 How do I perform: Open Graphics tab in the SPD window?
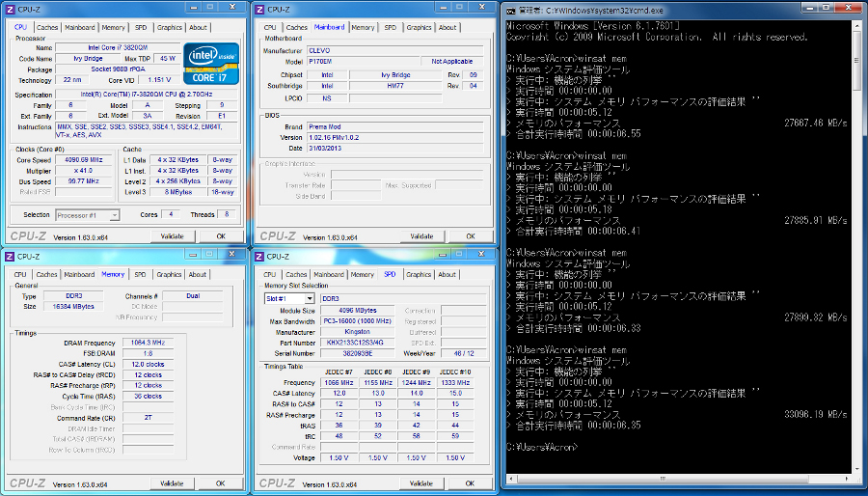tap(419, 275)
